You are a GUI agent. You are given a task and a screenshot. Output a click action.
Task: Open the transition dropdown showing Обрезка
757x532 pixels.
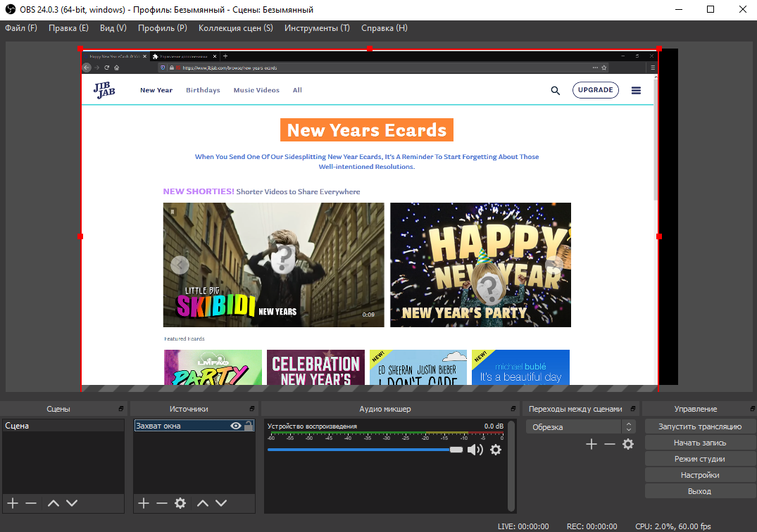tap(573, 427)
